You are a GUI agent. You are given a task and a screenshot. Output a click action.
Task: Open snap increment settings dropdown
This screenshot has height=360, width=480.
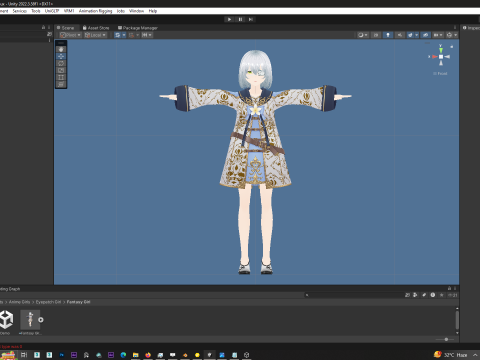point(147,35)
